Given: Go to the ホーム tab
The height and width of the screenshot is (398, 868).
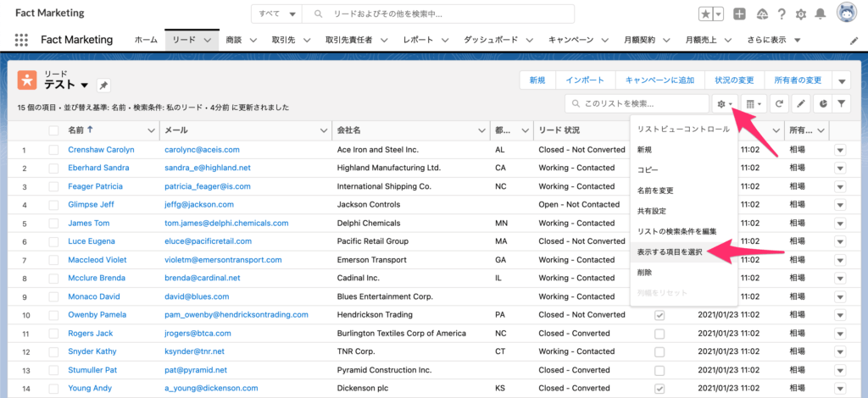Looking at the screenshot, I should click(x=146, y=40).
